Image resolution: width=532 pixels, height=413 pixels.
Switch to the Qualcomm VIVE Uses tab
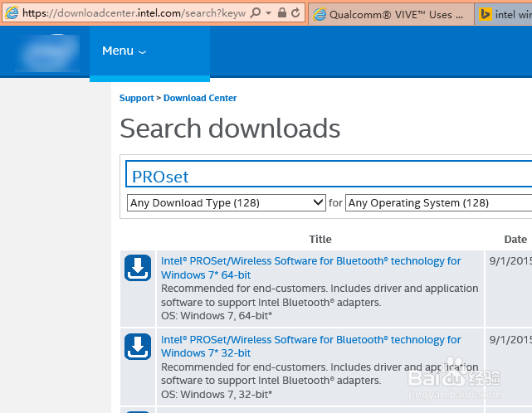click(391, 14)
